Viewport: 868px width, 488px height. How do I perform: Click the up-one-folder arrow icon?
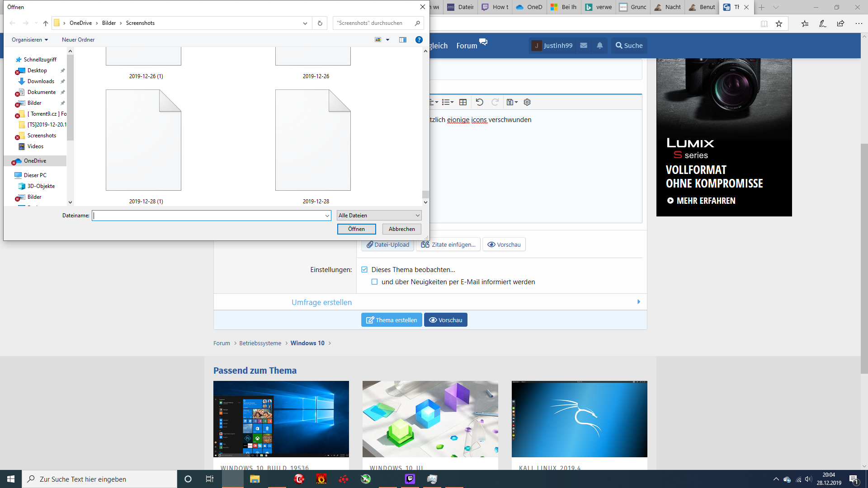coord(45,23)
